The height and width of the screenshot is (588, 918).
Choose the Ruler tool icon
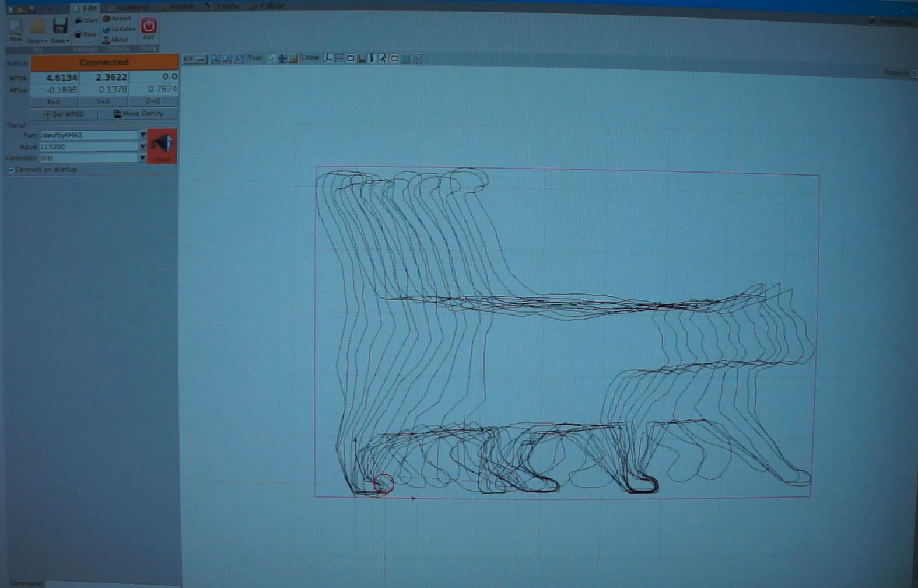(293, 58)
